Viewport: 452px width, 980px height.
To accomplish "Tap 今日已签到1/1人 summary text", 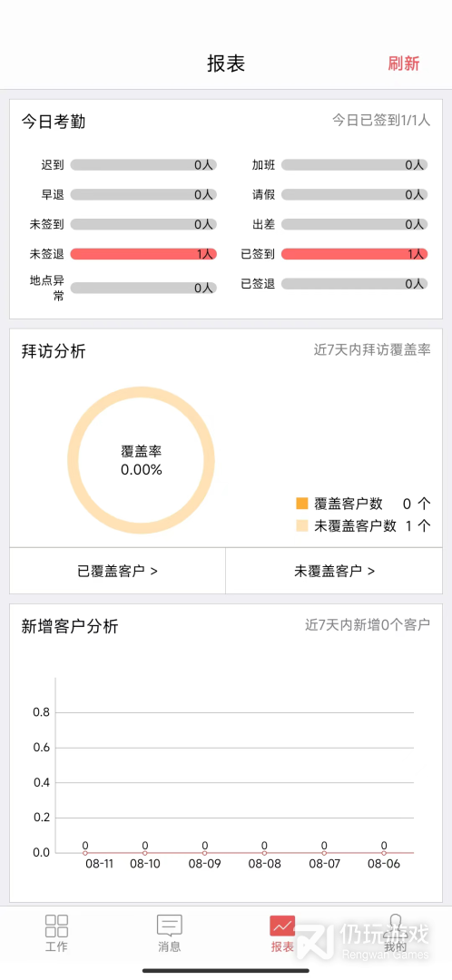I will pyautogui.click(x=381, y=120).
